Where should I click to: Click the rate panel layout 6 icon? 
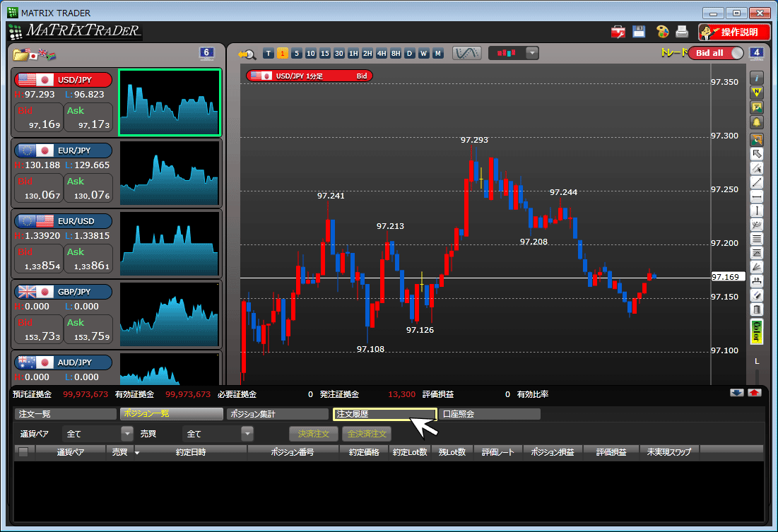tap(206, 53)
